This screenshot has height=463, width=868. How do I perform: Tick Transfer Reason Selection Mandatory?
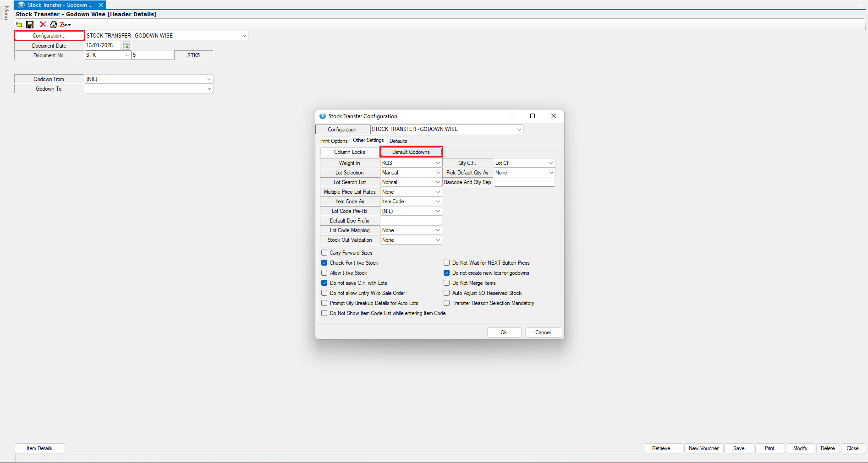pos(447,303)
